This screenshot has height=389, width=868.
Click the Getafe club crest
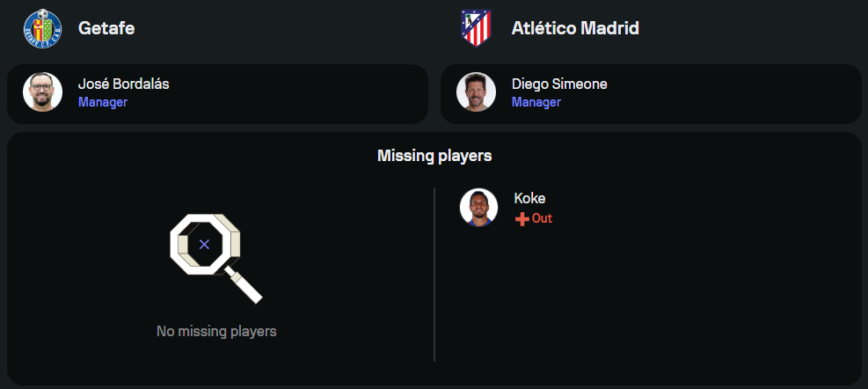click(42, 28)
